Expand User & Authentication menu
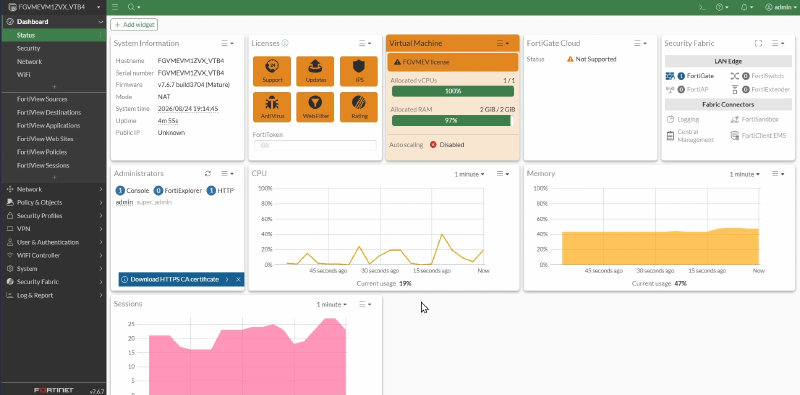Screen dimensions: 800x395 pyautogui.click(x=53, y=242)
